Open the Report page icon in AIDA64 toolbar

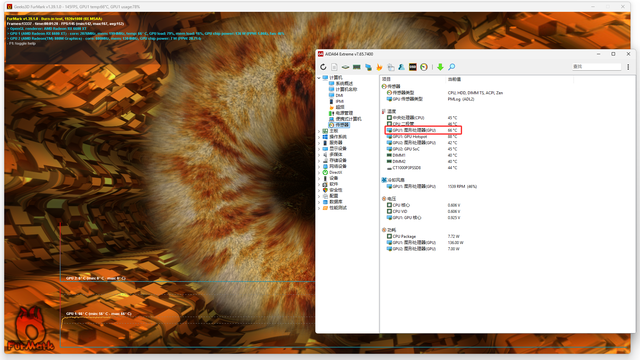(x=334, y=67)
